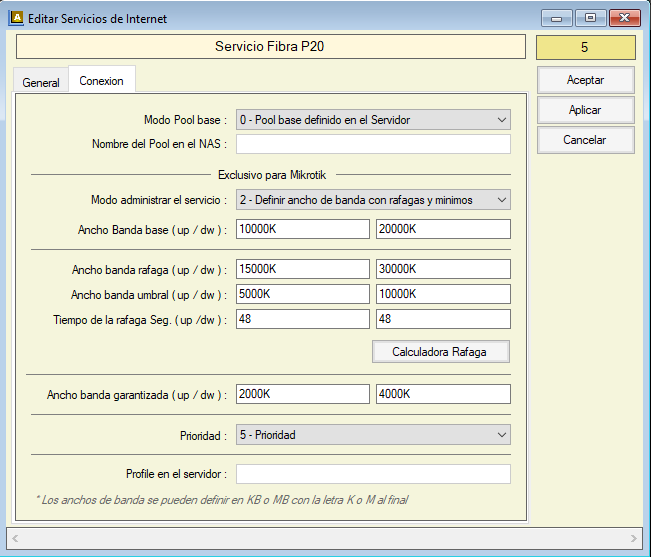Focus the Tiempo de la rafaga upload field
The image size is (651, 557).
point(303,319)
